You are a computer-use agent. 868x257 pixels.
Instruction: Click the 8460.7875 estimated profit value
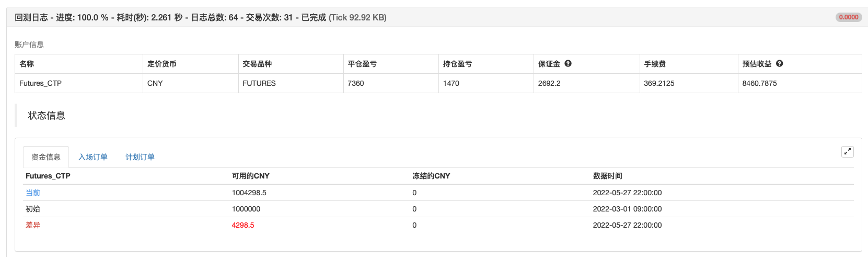click(x=759, y=83)
